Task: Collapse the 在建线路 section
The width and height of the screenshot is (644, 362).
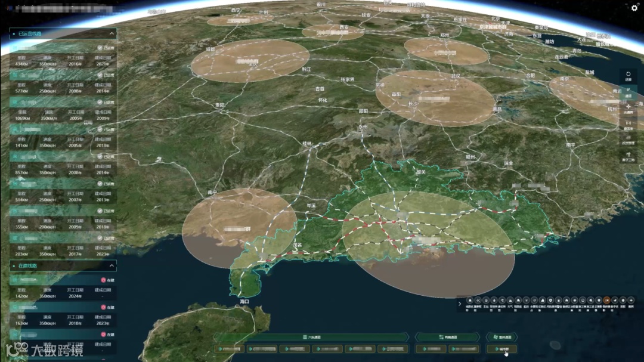Action: coord(112,265)
